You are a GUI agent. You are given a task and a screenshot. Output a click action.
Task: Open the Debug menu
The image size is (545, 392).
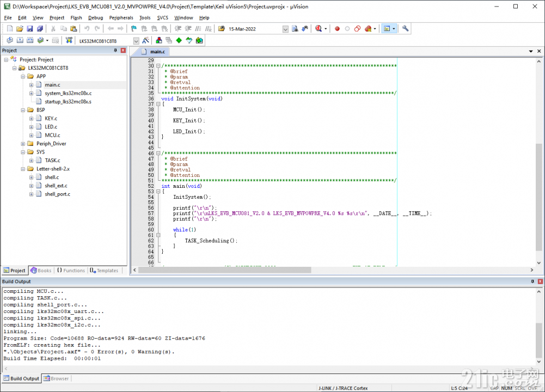96,18
